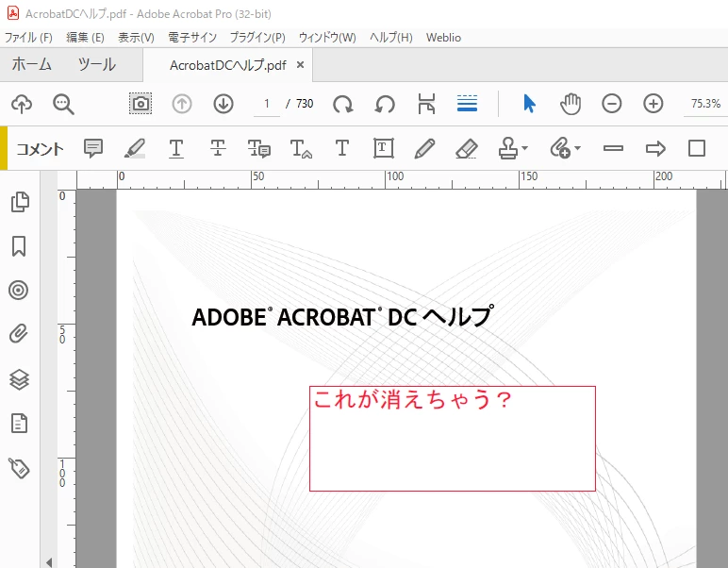The width and height of the screenshot is (728, 568).
Task: Rotate page clockwise
Action: pos(343,104)
